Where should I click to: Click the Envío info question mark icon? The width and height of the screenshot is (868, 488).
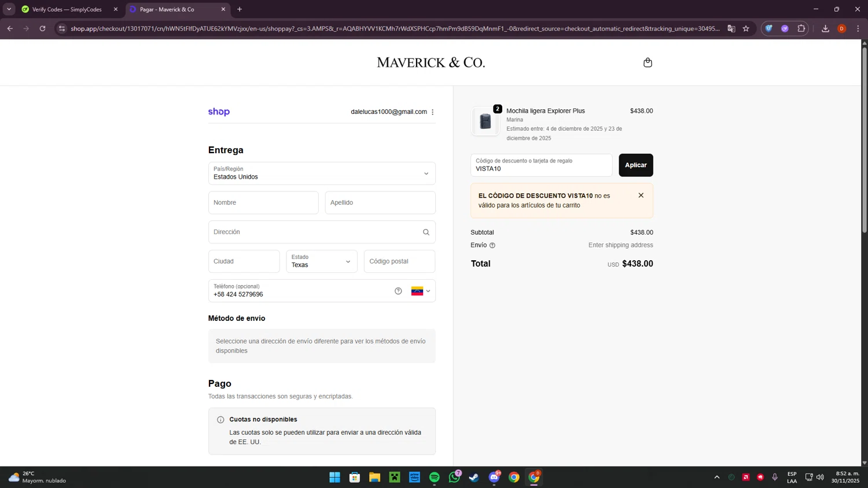[492, 245]
